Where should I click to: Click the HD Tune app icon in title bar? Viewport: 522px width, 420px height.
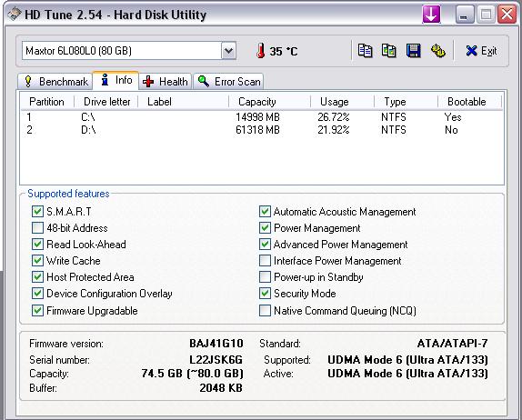[15, 15]
